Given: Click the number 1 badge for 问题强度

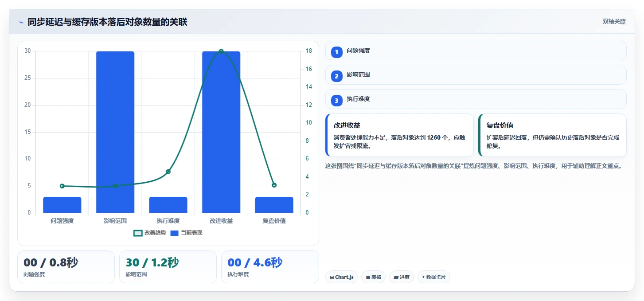Looking at the screenshot, I should click(336, 52).
